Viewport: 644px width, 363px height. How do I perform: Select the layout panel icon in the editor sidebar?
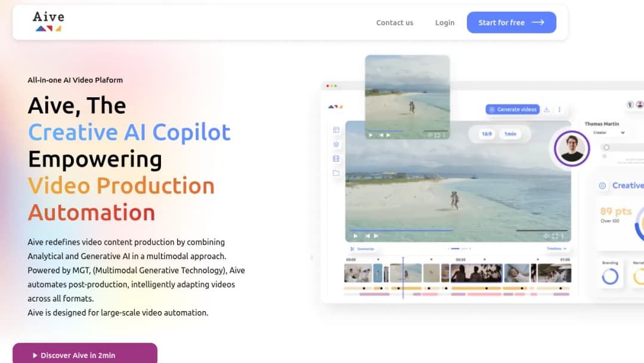point(336,130)
